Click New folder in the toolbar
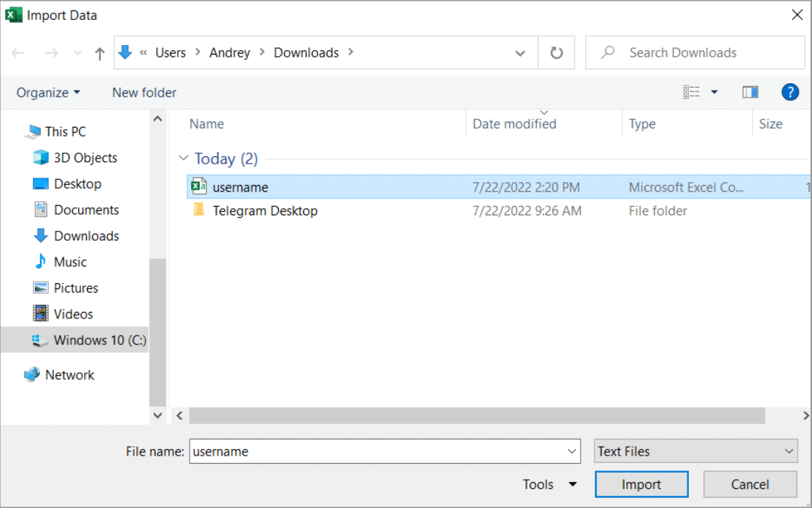 (144, 92)
